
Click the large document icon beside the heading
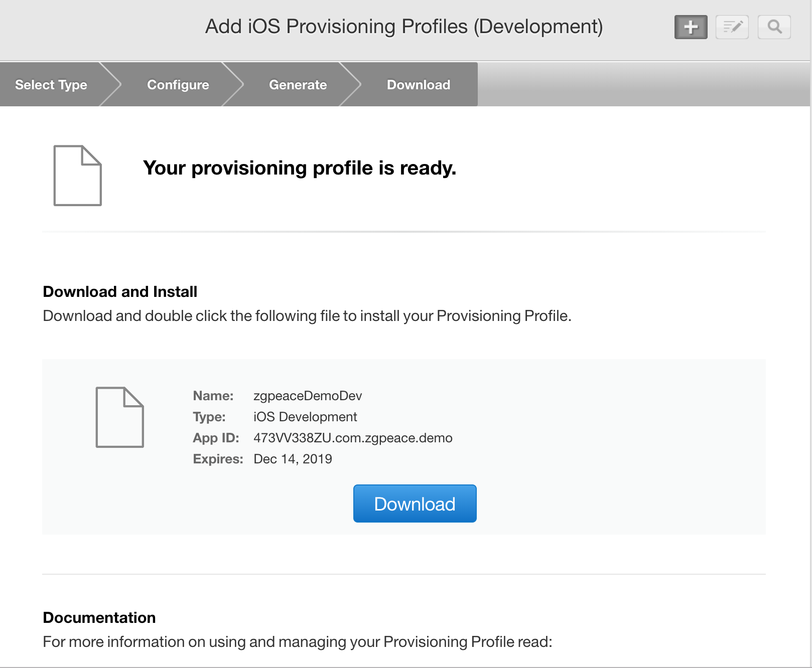78,176
